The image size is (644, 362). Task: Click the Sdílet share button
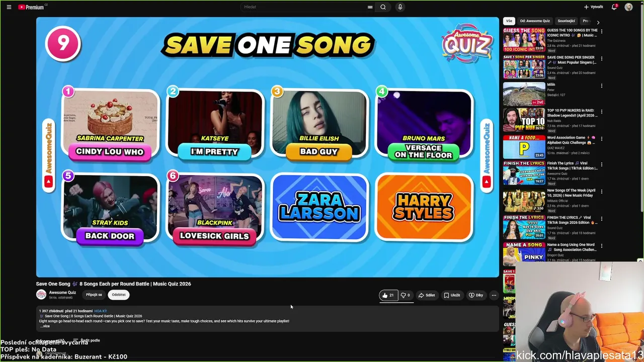(x=427, y=295)
